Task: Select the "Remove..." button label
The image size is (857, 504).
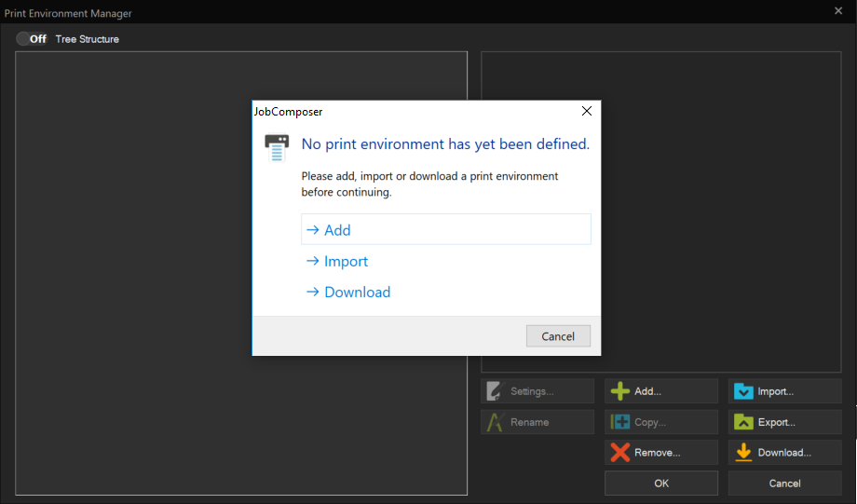Action: point(657,453)
